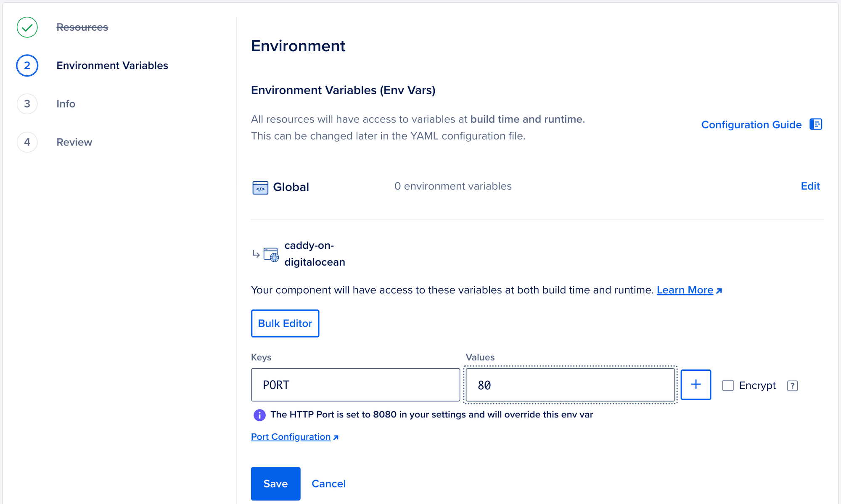
Task: Toggle step 3 Info section
Action: 65,103
